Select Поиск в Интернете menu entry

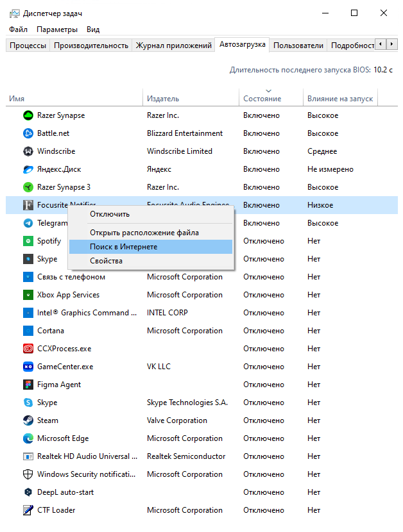[124, 247]
